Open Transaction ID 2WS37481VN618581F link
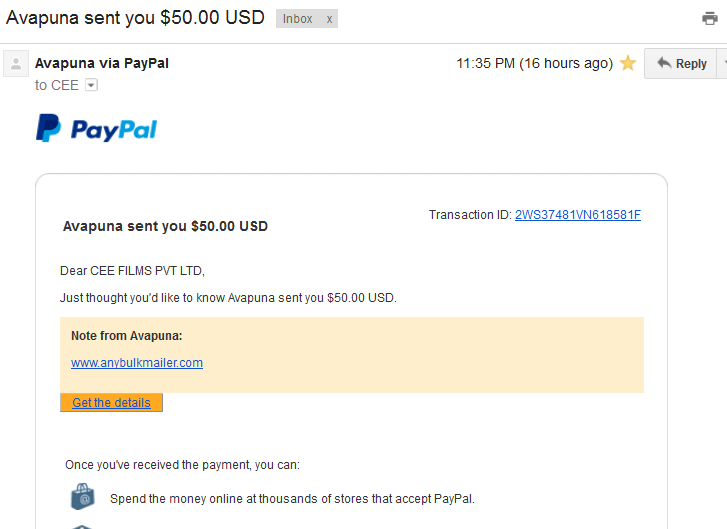The width and height of the screenshot is (727, 529). tap(578, 215)
